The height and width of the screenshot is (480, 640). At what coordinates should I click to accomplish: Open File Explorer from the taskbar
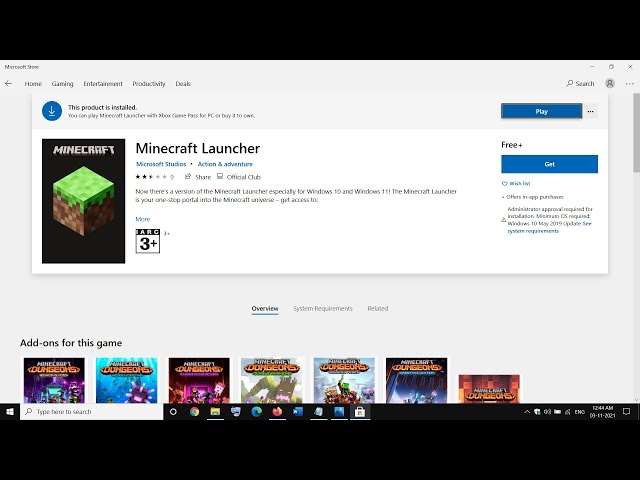[215, 412]
